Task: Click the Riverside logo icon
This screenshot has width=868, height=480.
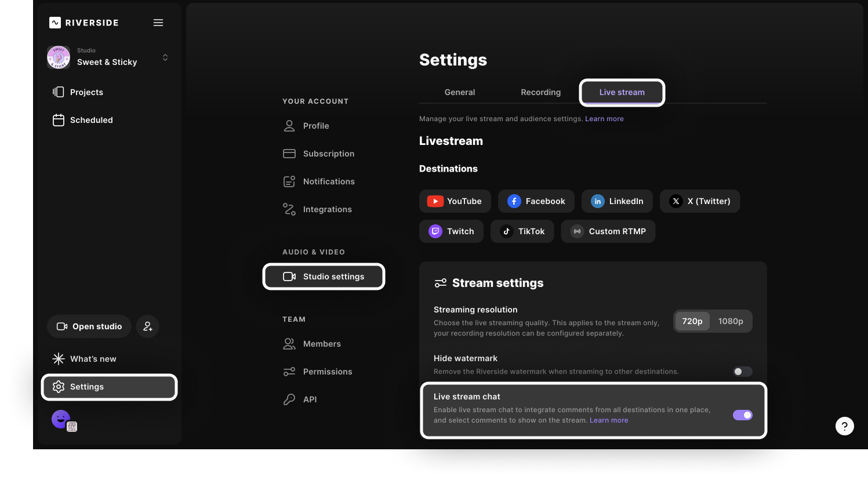Action: pos(55,23)
